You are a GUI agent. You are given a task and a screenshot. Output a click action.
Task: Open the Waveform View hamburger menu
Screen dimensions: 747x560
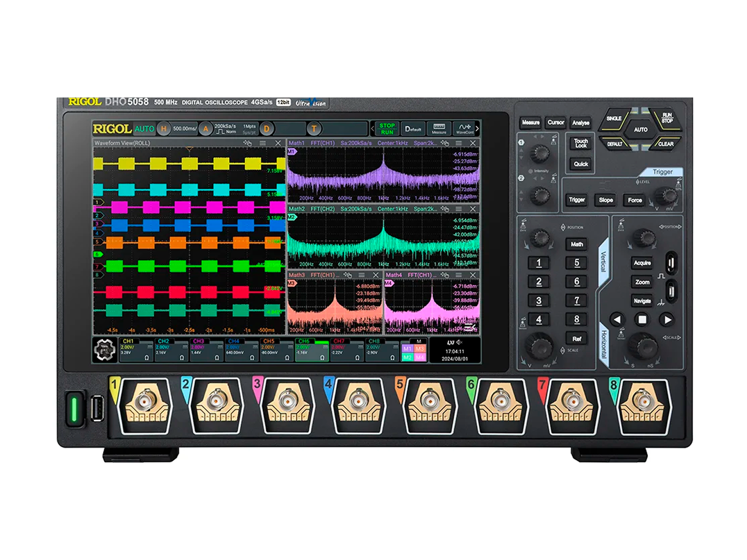coord(262,143)
